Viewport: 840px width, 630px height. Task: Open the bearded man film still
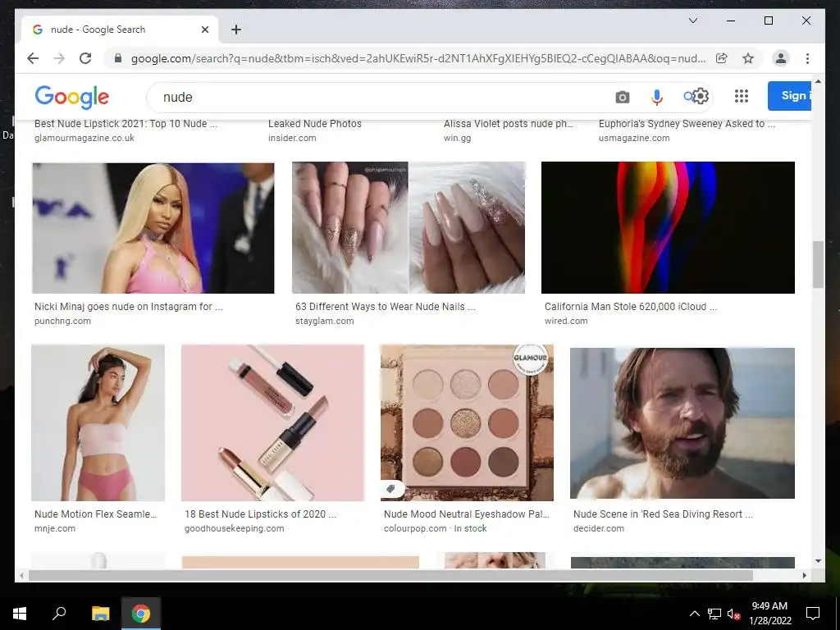[x=682, y=423]
